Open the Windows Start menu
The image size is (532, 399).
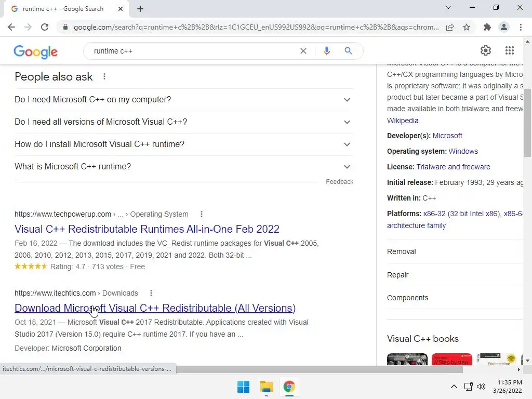243,387
